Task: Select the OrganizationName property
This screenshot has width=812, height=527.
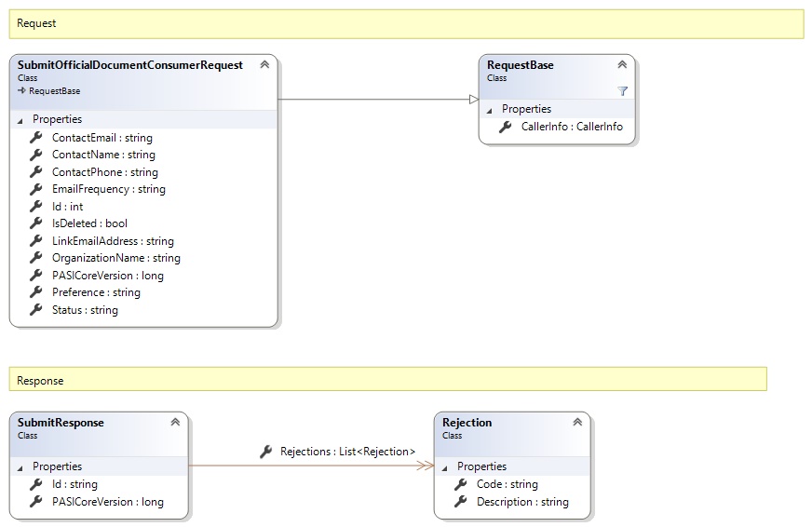Action: point(115,258)
